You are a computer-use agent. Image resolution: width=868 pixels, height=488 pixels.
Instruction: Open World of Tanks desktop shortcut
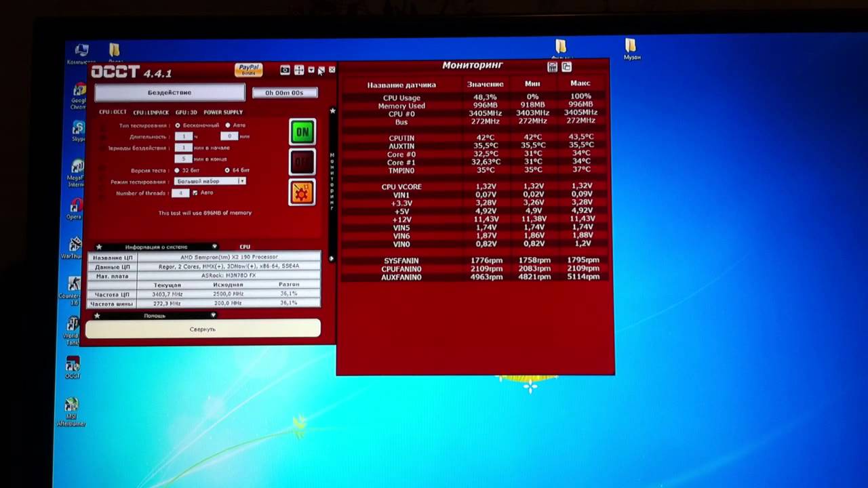[x=71, y=330]
